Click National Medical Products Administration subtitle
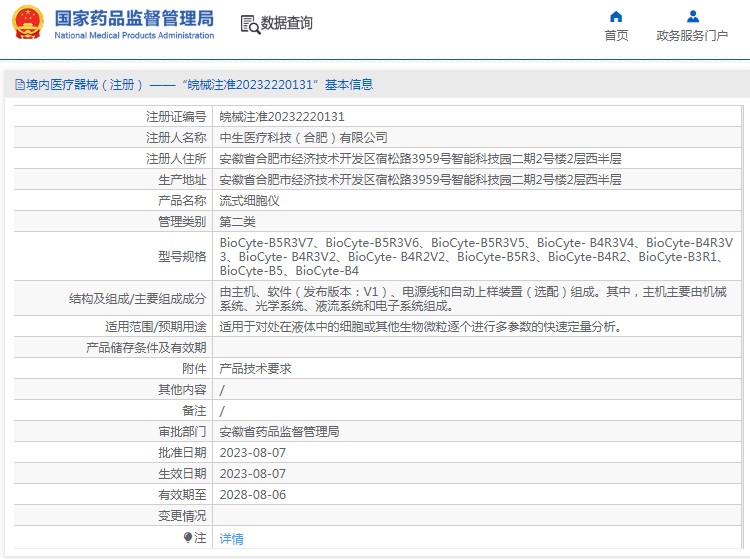The image size is (750, 559). [x=134, y=35]
